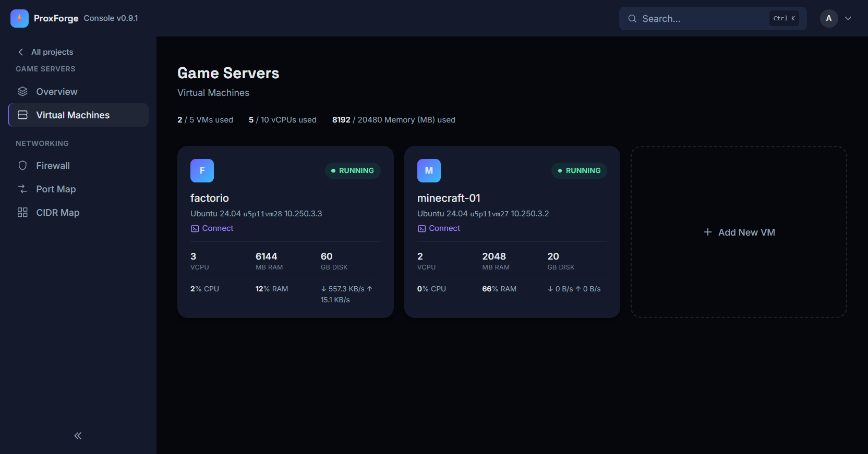Screen dimensions: 868x454
Task: Collapse the sidebar with double chevron
Action: pos(78,436)
